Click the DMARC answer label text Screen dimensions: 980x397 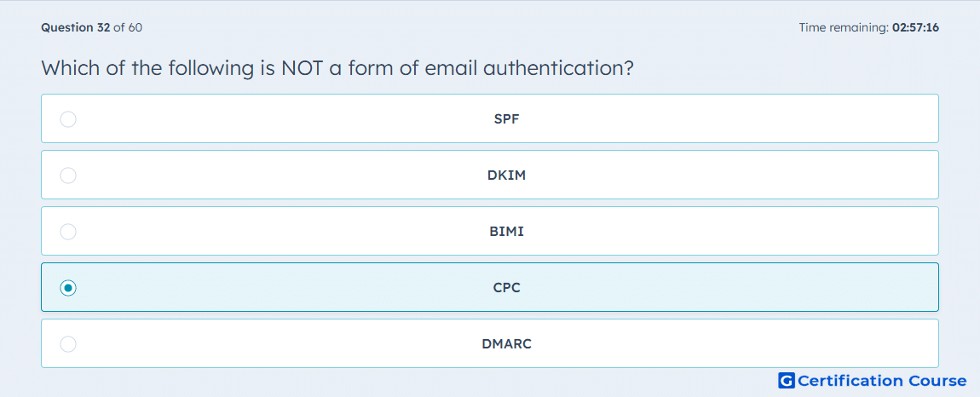[x=506, y=344]
